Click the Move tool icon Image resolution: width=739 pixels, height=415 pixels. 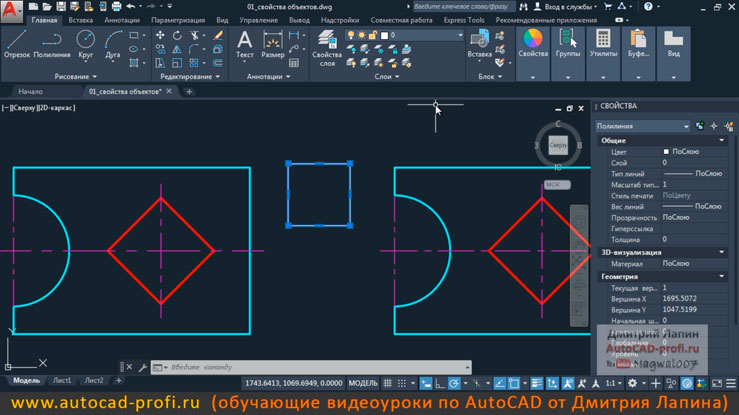click(x=160, y=35)
